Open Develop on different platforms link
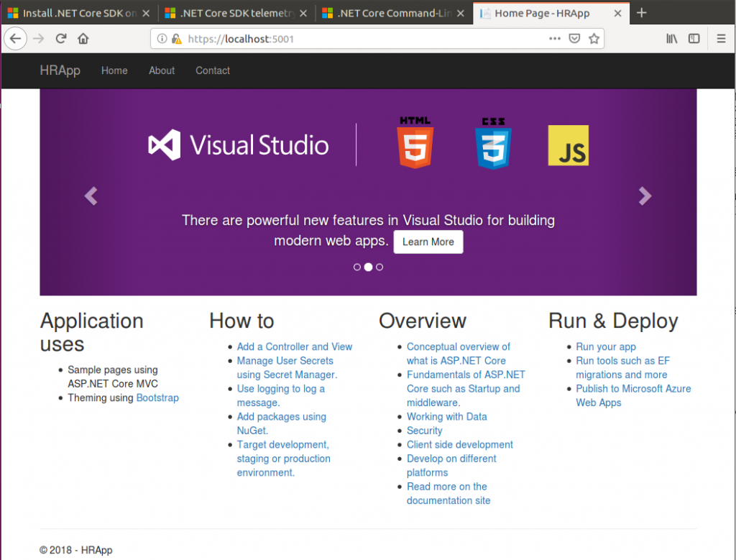Image resolution: width=736 pixels, height=560 pixels. (451, 465)
